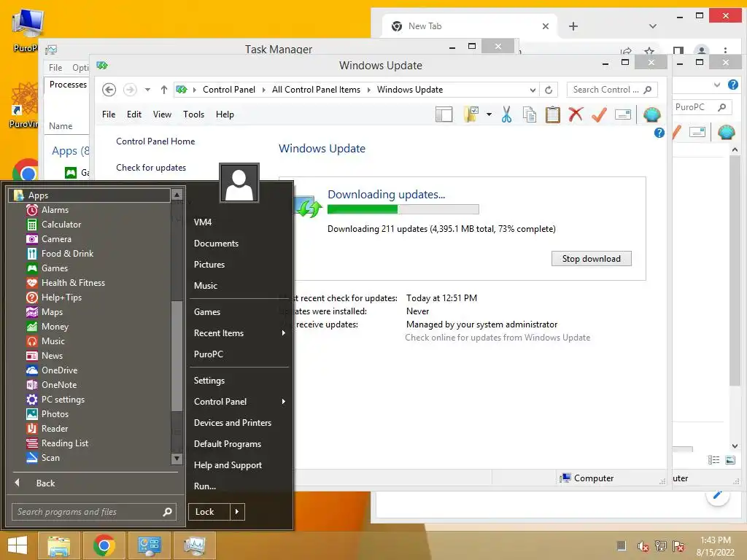Go up one level in Control Panel
Viewport: 747px width, 560px height.
(x=164, y=90)
